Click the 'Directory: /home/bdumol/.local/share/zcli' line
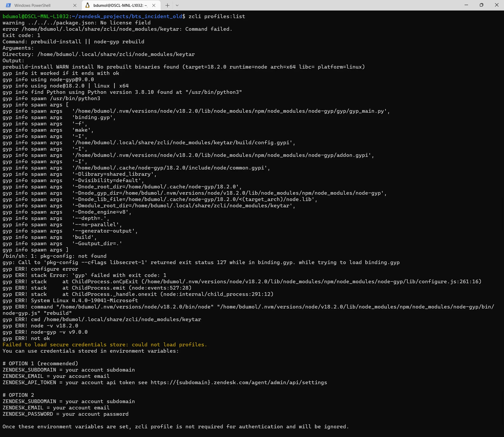 click(x=98, y=54)
